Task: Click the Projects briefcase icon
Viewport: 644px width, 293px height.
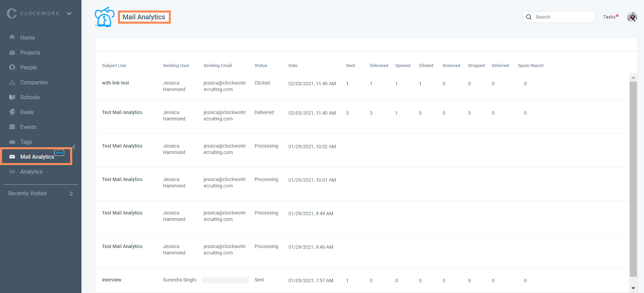Action: 12,52
